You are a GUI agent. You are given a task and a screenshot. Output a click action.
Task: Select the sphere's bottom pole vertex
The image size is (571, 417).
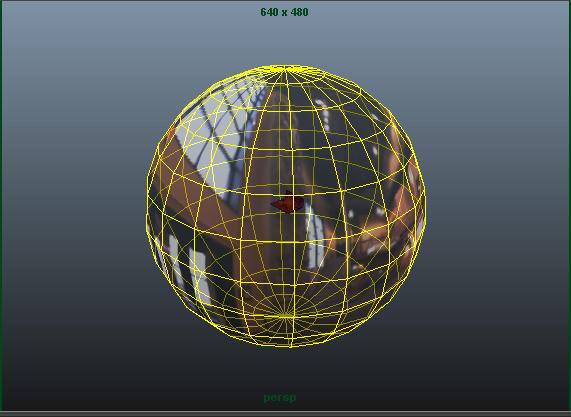point(287,316)
